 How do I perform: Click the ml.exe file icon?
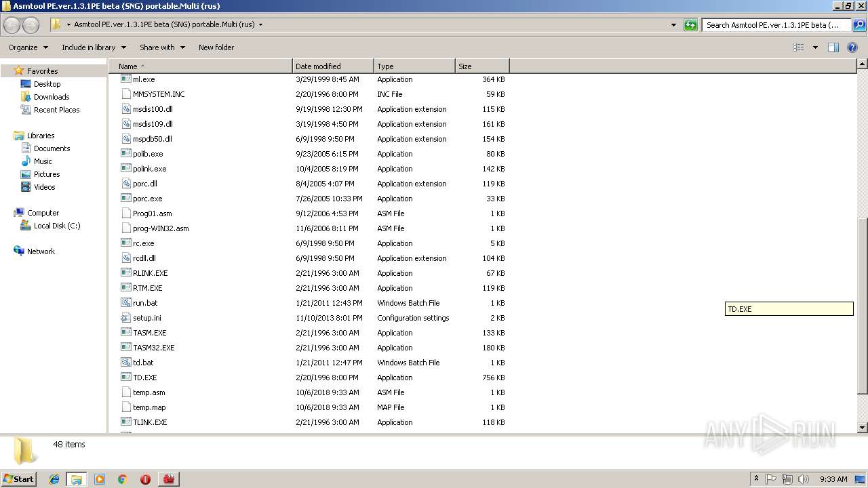pos(125,79)
